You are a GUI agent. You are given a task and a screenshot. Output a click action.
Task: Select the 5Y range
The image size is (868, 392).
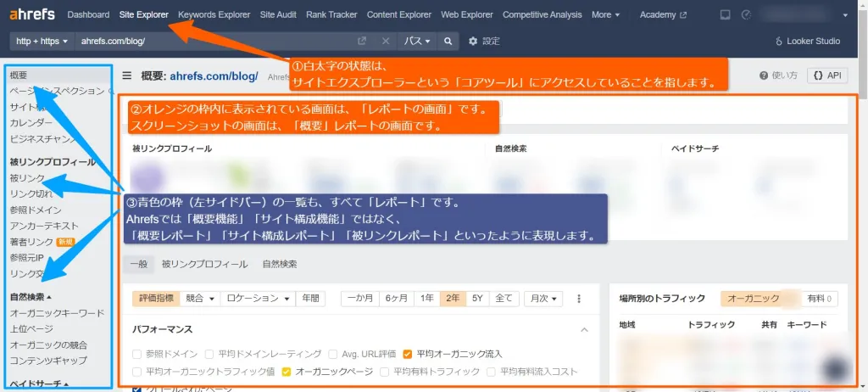coord(477,299)
